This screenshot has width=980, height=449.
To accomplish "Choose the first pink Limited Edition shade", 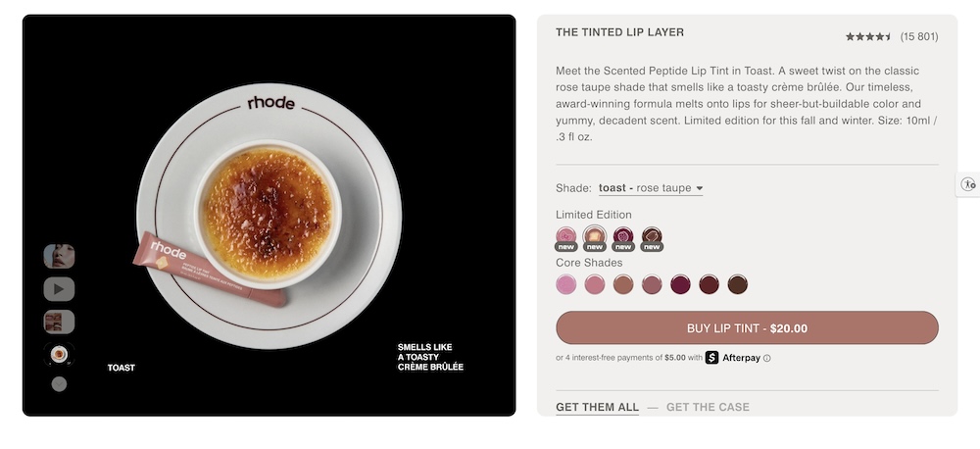I will pos(565,237).
